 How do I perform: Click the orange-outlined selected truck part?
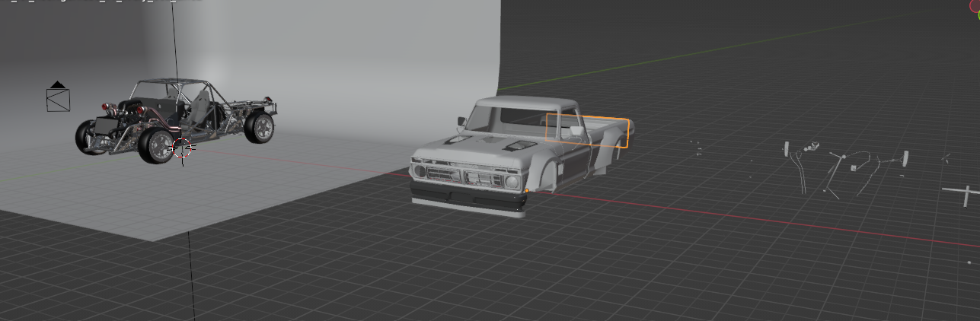coord(588,130)
